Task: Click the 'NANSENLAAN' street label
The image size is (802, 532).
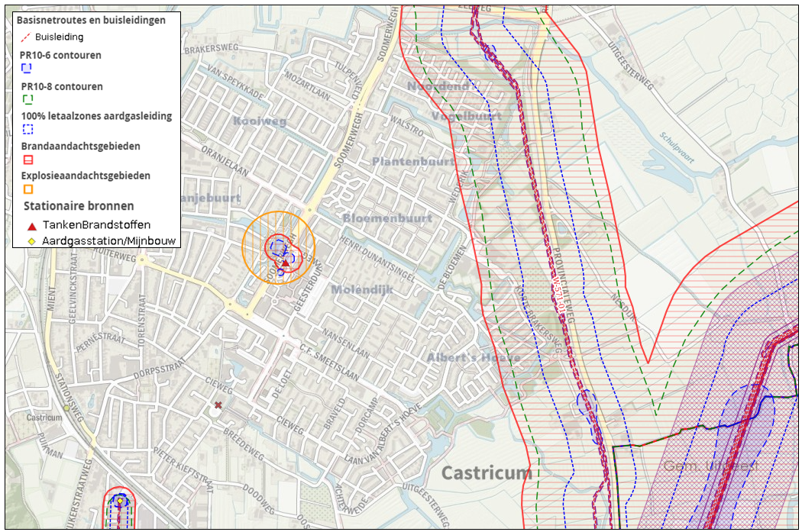Action: [x=345, y=343]
